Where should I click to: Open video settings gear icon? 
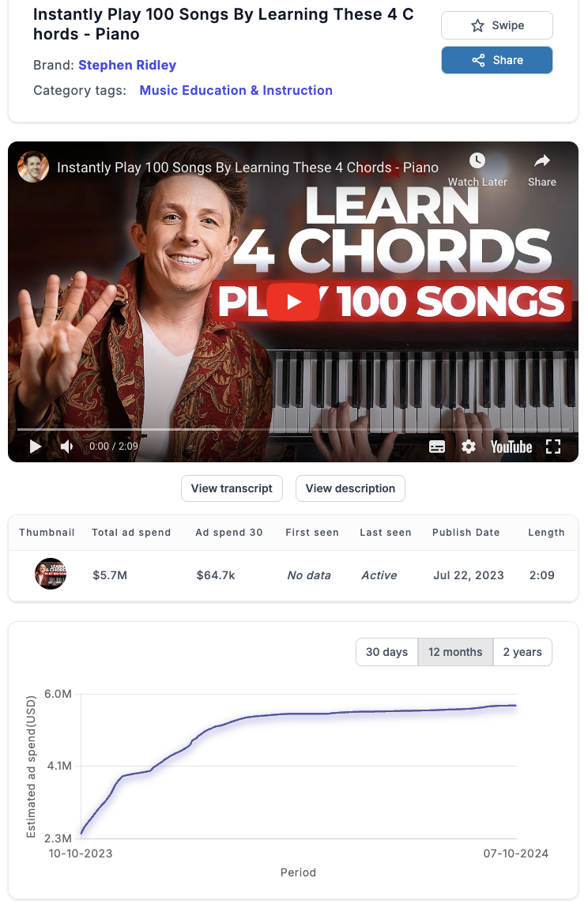(468, 446)
